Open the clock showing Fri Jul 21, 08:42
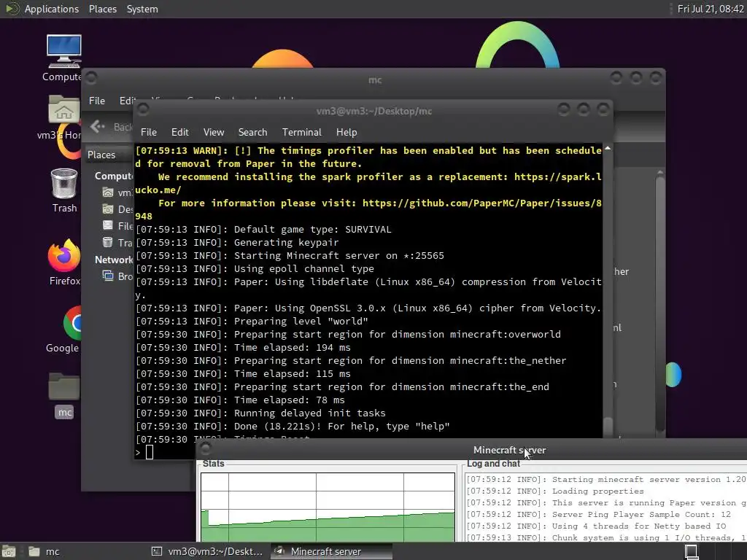Viewport: 747px width, 560px height. pos(711,9)
